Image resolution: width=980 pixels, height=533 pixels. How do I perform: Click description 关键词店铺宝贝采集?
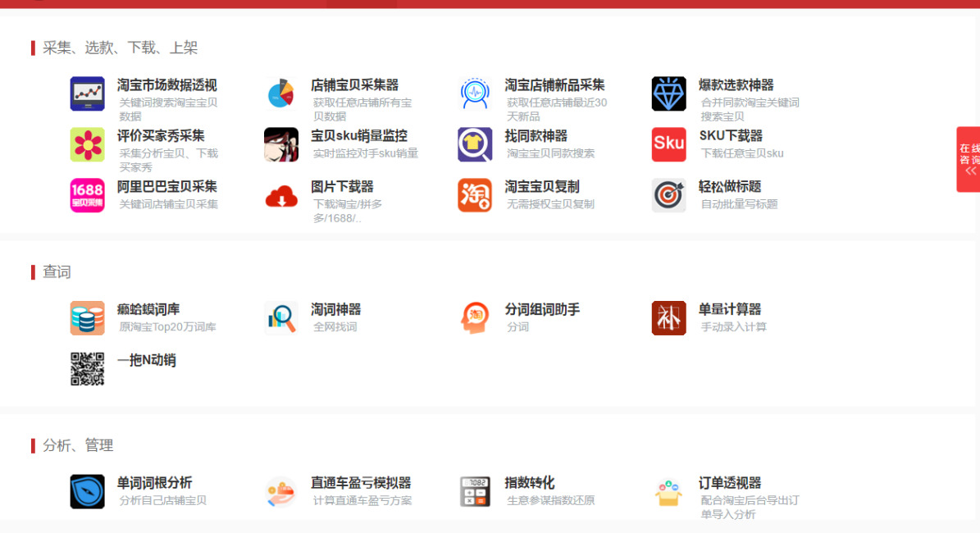click(x=168, y=203)
